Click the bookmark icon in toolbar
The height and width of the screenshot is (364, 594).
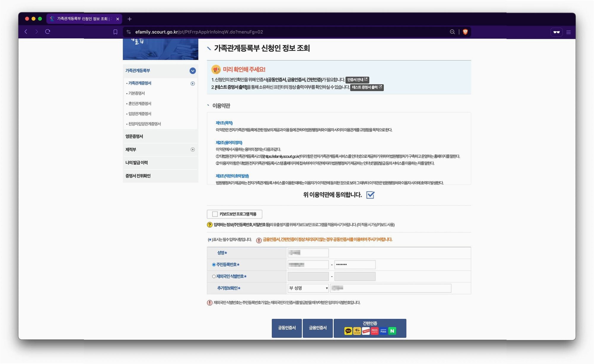click(x=115, y=32)
